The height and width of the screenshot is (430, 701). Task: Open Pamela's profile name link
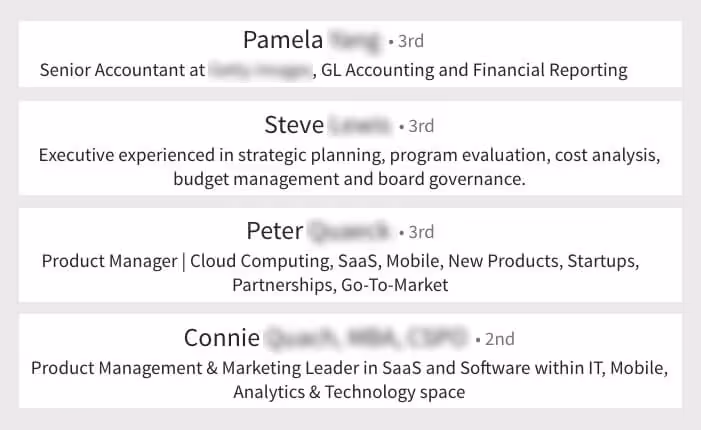pyautogui.click(x=283, y=40)
